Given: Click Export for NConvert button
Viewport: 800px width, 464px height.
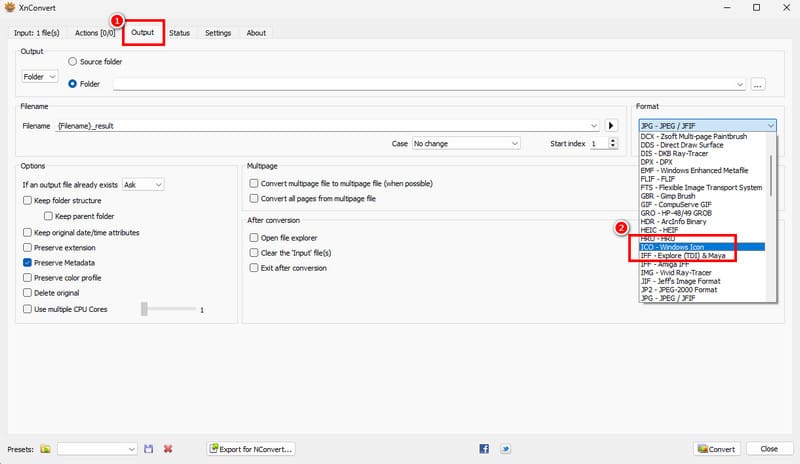Looking at the screenshot, I should click(x=251, y=449).
